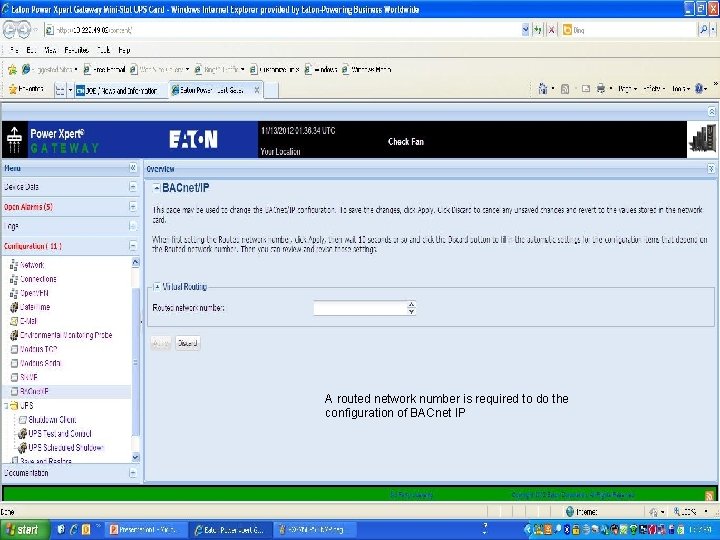Click the Print toolbar icon
This screenshot has width=720, height=540.
601,89
